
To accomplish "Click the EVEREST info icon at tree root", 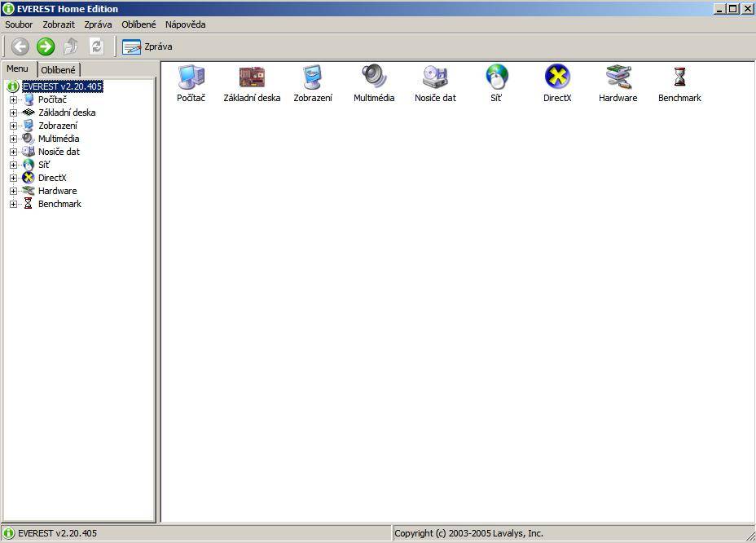I will click(x=12, y=86).
